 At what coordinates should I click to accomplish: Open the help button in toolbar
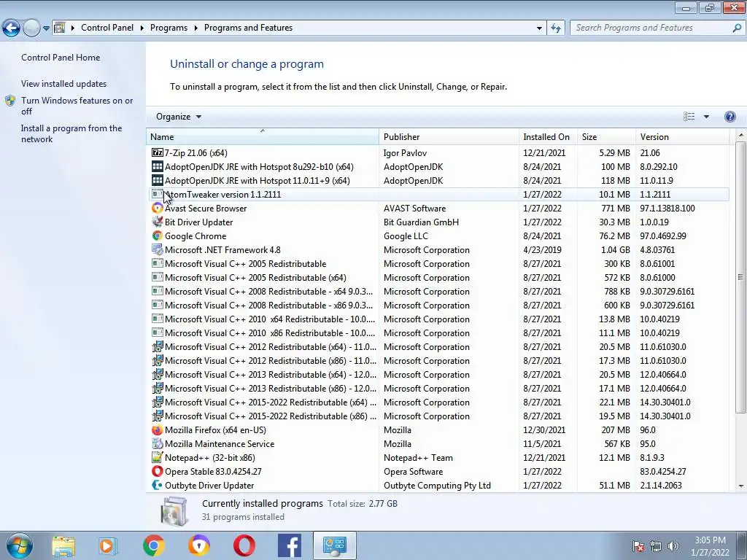tap(729, 117)
